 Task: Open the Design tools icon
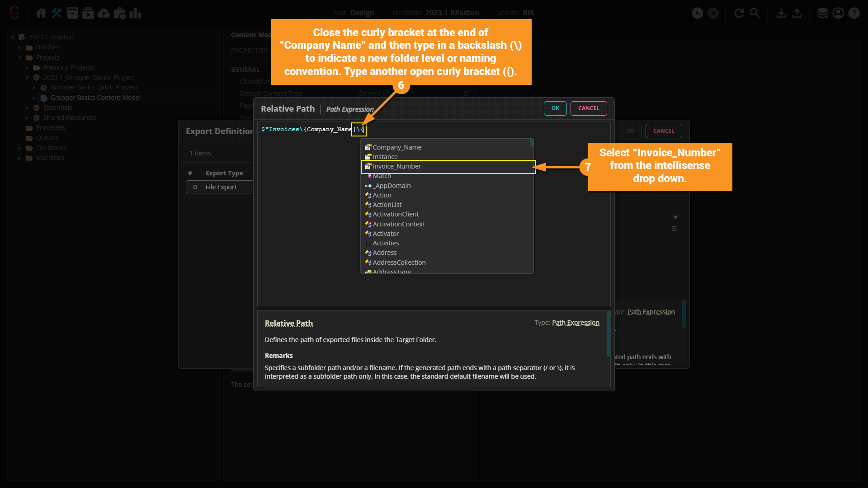click(x=57, y=13)
